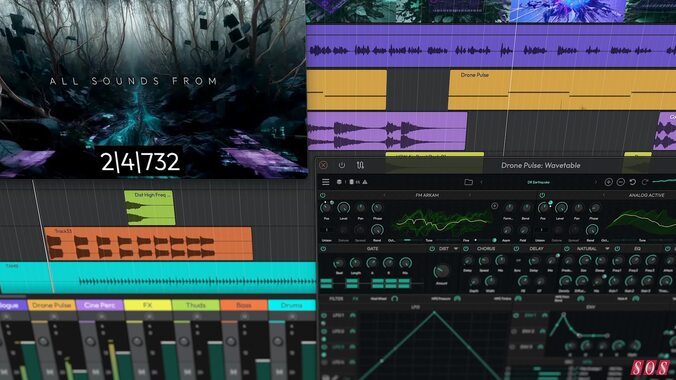
Task: Toggle the Wavetable plugin power icon
Action: [342, 165]
